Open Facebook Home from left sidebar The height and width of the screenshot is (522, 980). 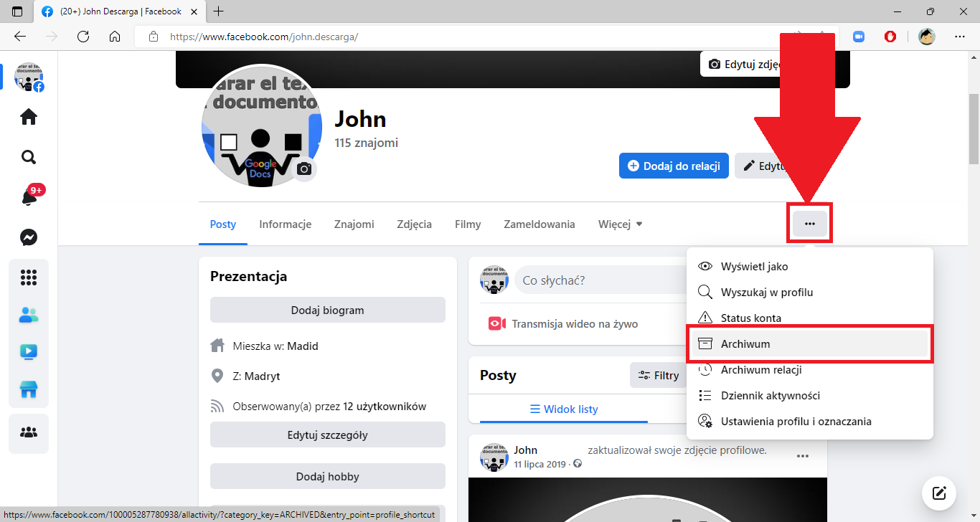coord(29,117)
